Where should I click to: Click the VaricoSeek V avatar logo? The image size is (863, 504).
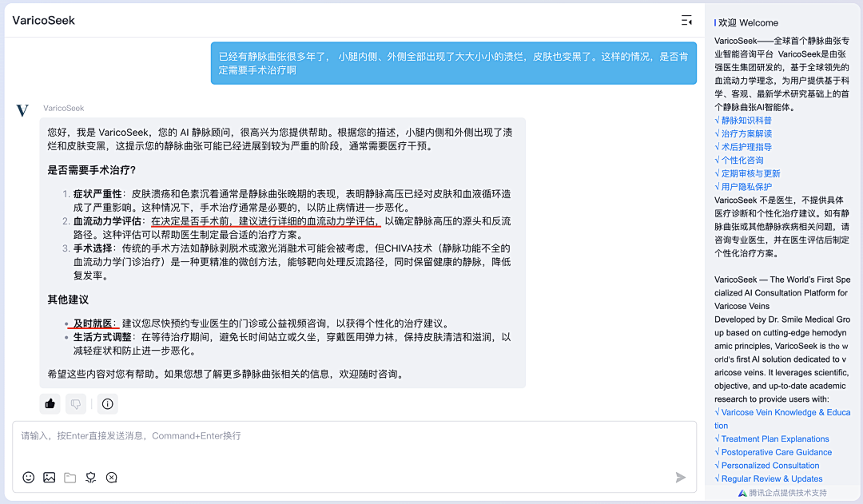(22, 110)
